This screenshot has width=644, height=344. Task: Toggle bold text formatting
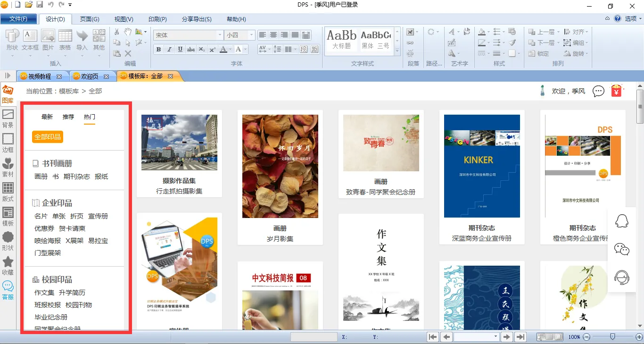(x=158, y=50)
